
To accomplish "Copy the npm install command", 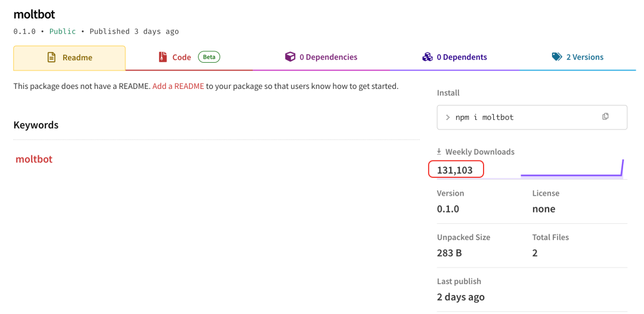I will coord(605,117).
